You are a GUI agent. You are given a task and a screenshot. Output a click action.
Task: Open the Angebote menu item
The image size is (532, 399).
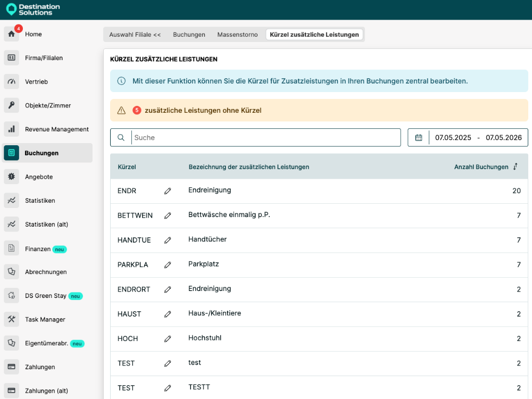tap(39, 177)
